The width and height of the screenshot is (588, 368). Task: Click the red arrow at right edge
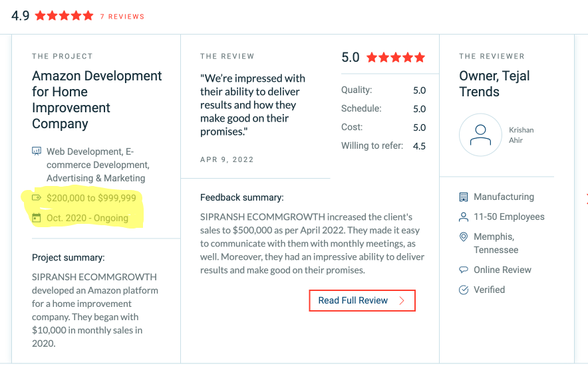click(585, 197)
